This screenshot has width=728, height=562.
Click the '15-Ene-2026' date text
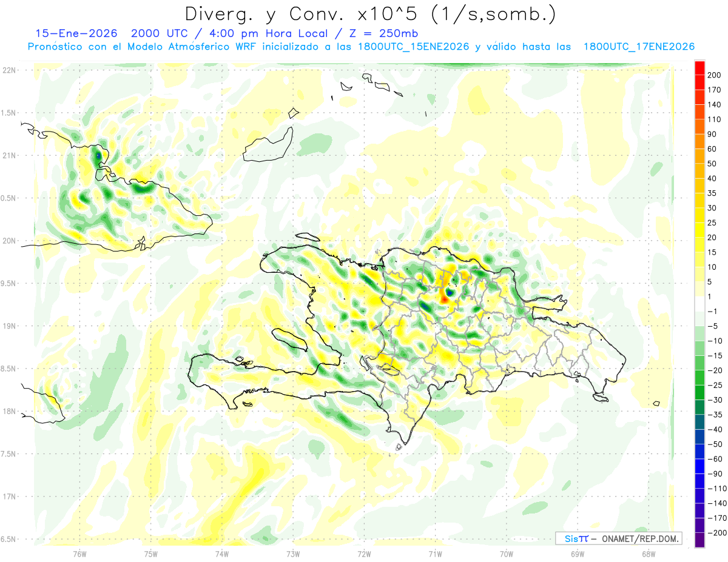click(76, 33)
